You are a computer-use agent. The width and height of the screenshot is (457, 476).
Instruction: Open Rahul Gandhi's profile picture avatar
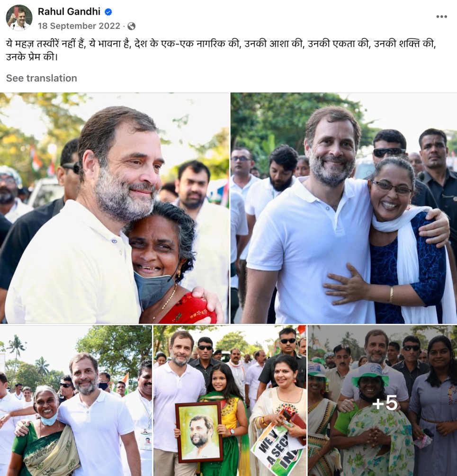[x=19, y=18]
